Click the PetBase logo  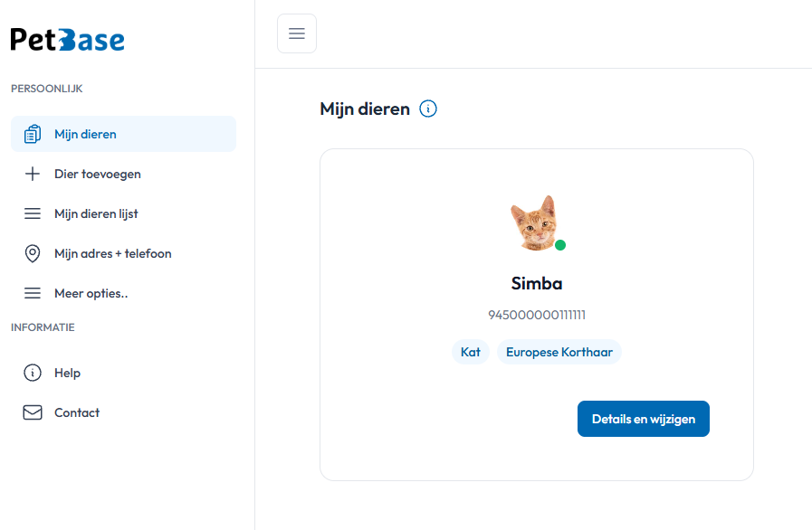(x=68, y=39)
